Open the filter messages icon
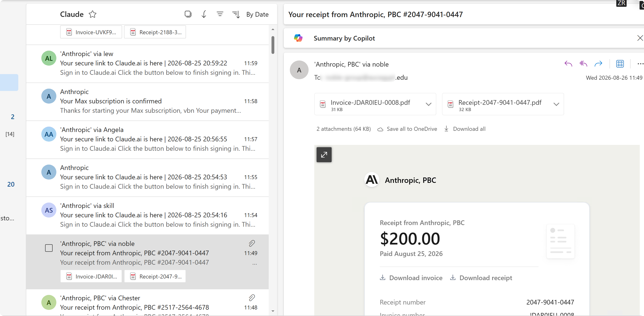 pyautogui.click(x=220, y=14)
